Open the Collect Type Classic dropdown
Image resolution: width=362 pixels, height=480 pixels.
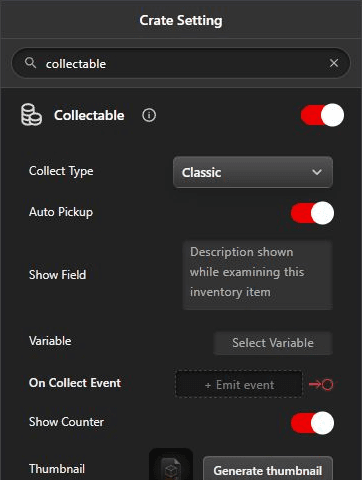[x=253, y=172]
